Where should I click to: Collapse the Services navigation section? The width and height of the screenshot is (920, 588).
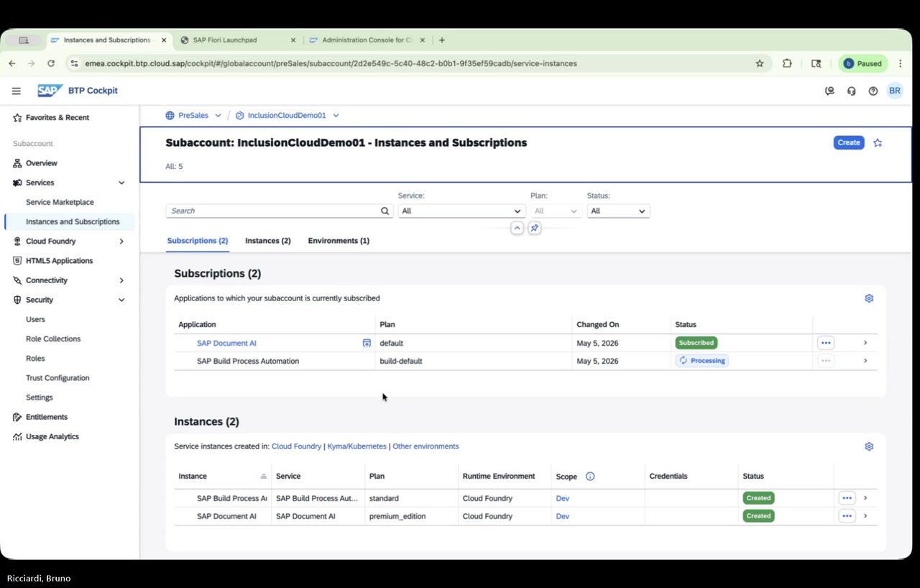pos(121,183)
